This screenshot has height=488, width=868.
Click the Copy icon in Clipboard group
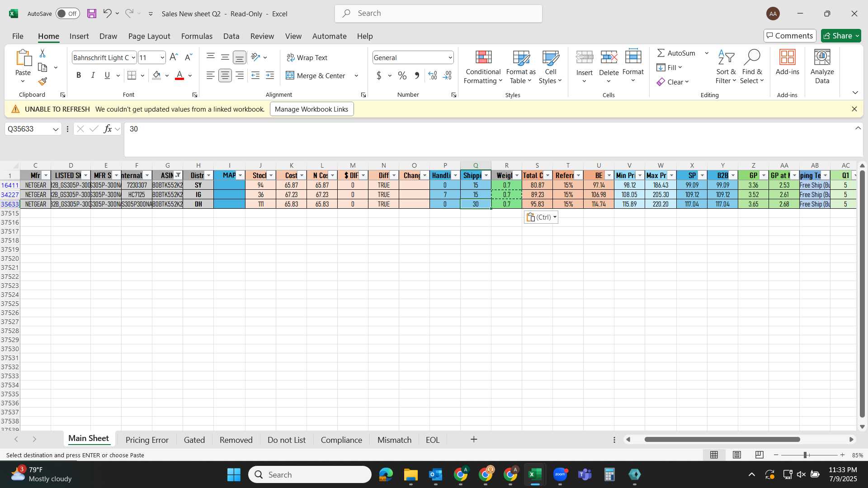43,67
